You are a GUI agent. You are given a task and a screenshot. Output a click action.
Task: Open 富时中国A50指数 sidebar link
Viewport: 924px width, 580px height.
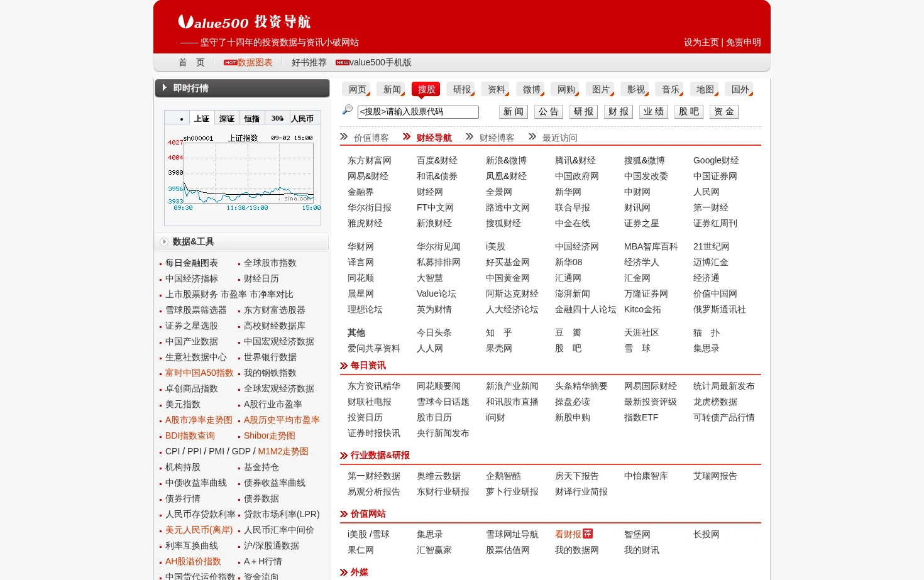pyautogui.click(x=199, y=373)
